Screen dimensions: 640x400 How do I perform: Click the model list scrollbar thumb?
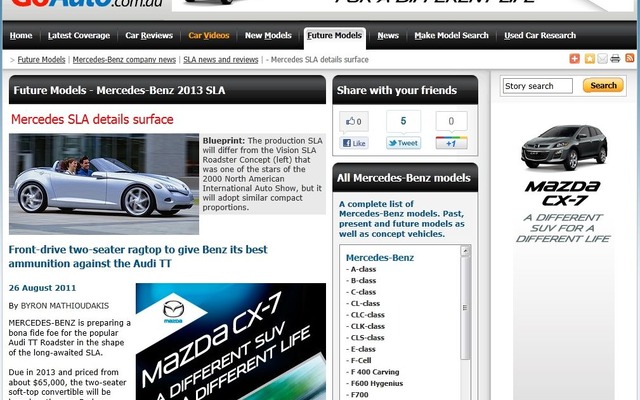pyautogui.click(x=465, y=308)
